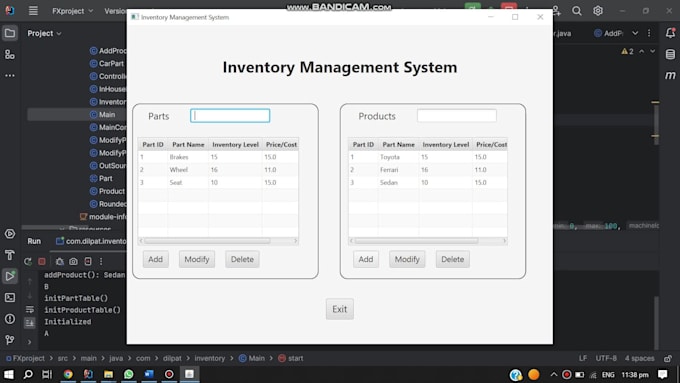
Task: Click Add button under Products table
Action: 366,259
